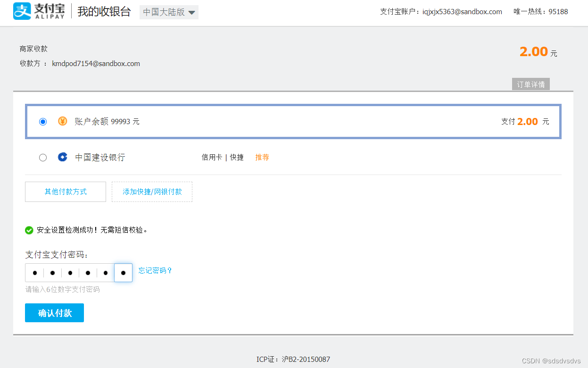
Task: Click the 推荐 recommended tag
Action: (x=262, y=158)
